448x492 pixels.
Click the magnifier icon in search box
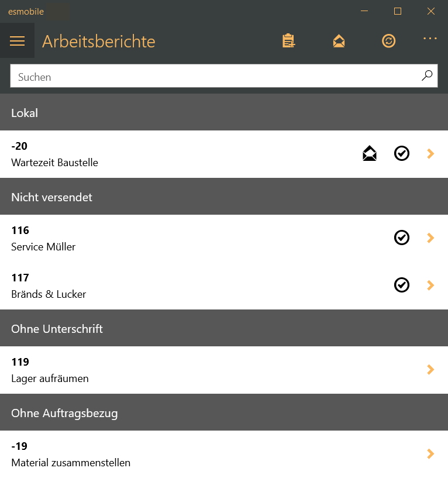427,75
